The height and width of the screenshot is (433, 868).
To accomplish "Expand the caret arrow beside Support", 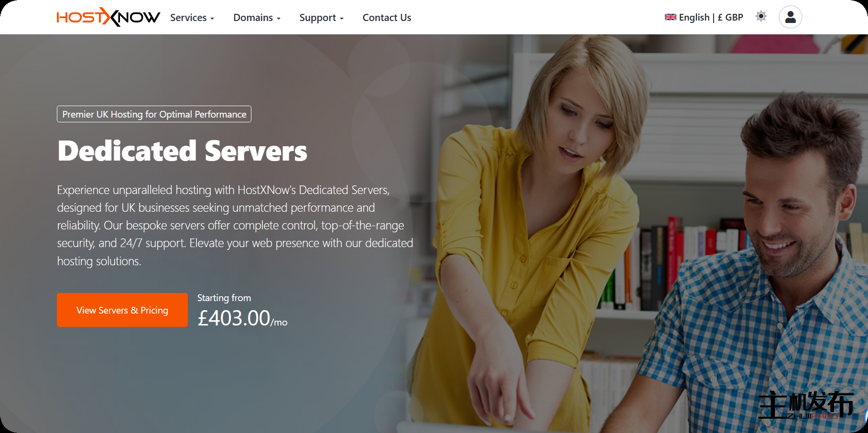I will (x=342, y=19).
